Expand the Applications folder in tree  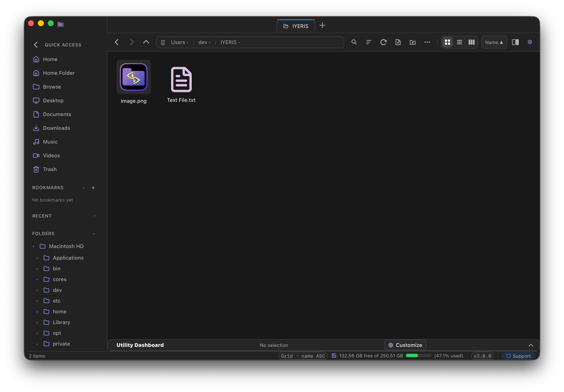pyautogui.click(x=37, y=258)
